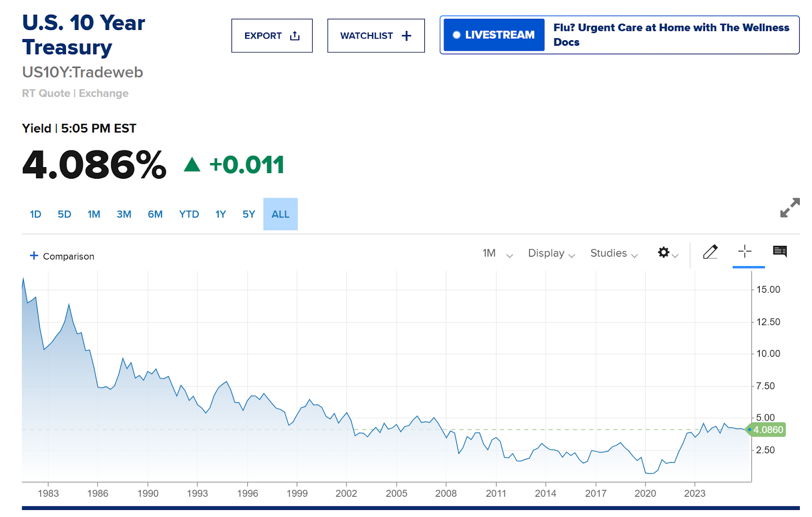Image resolution: width=812 pixels, height=517 pixels.
Task: Open the 1M interval dropdown
Action: coord(497,253)
